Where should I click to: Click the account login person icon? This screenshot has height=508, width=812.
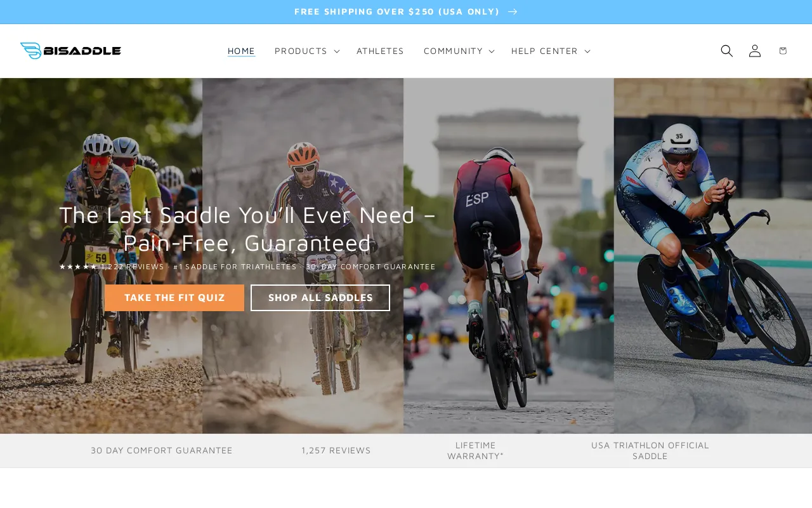[x=754, y=51]
